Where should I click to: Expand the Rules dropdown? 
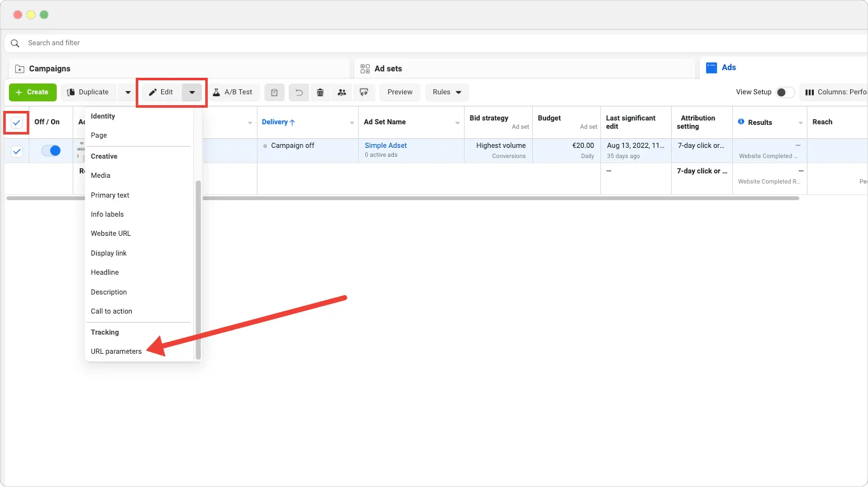[447, 92]
